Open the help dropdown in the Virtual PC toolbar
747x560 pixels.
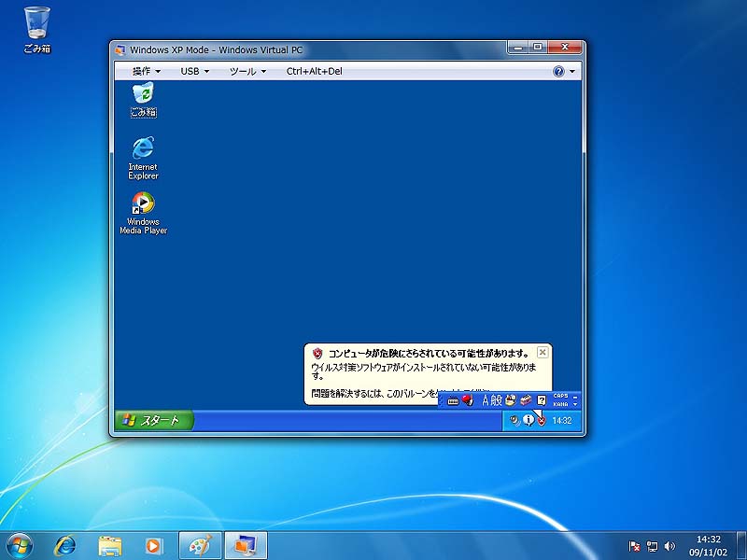click(x=558, y=70)
